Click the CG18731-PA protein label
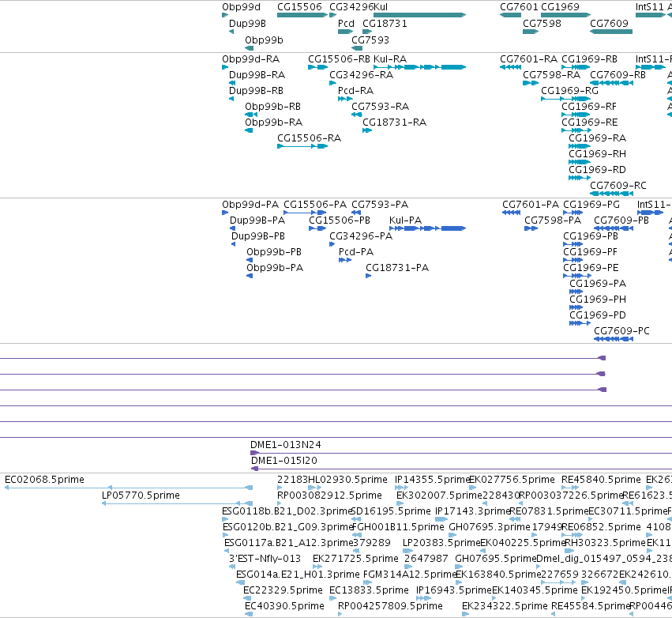Image resolution: width=672 pixels, height=618 pixels. pos(397,268)
